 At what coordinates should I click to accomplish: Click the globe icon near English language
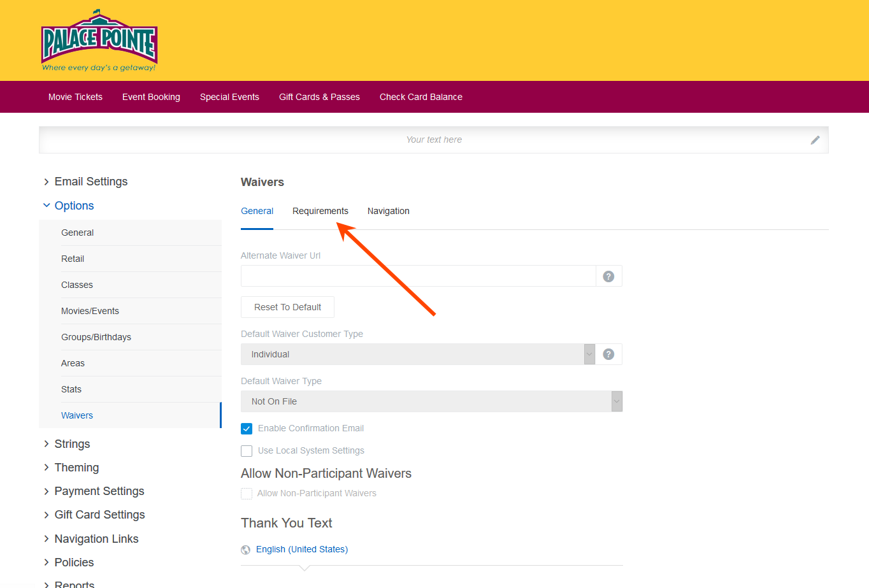(x=246, y=550)
